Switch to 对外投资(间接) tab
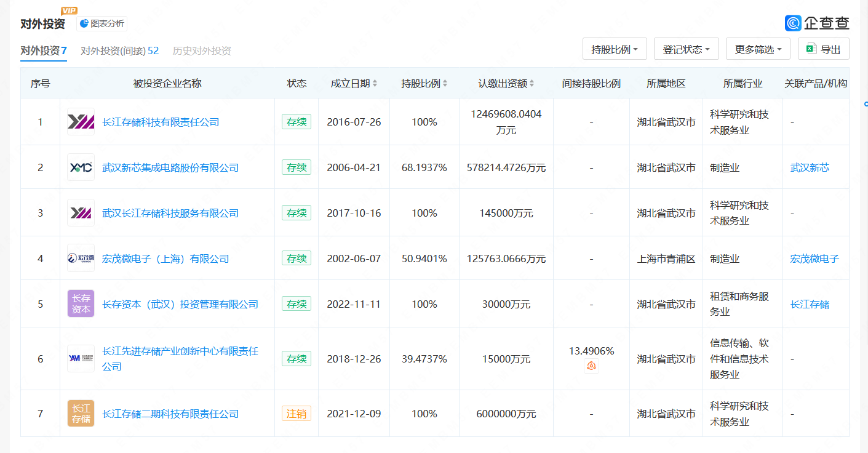 click(119, 50)
